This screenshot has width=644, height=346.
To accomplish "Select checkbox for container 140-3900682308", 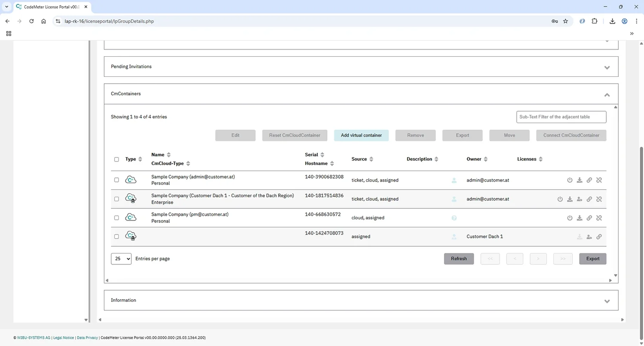I will pos(116,180).
